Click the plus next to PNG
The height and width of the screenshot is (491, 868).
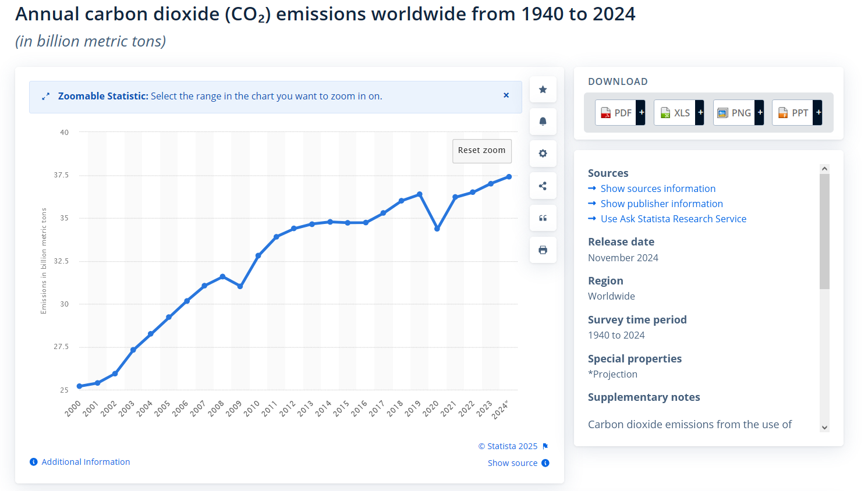[760, 113]
